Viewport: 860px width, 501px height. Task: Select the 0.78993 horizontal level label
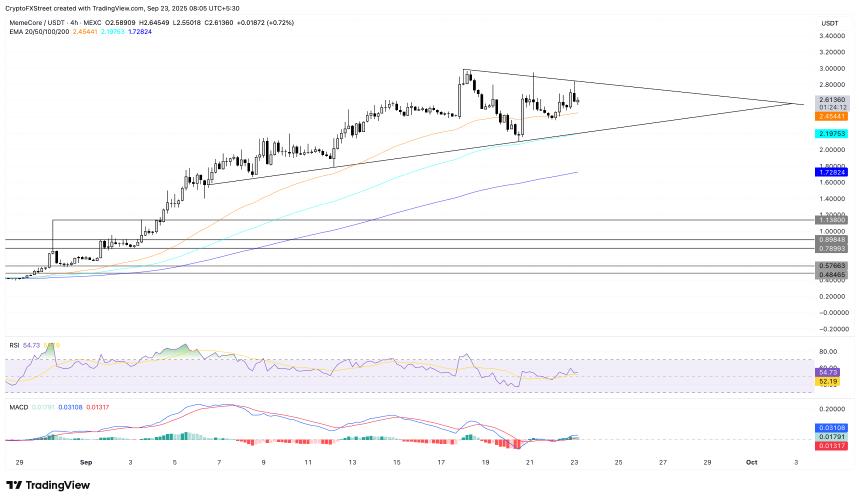[833, 249]
